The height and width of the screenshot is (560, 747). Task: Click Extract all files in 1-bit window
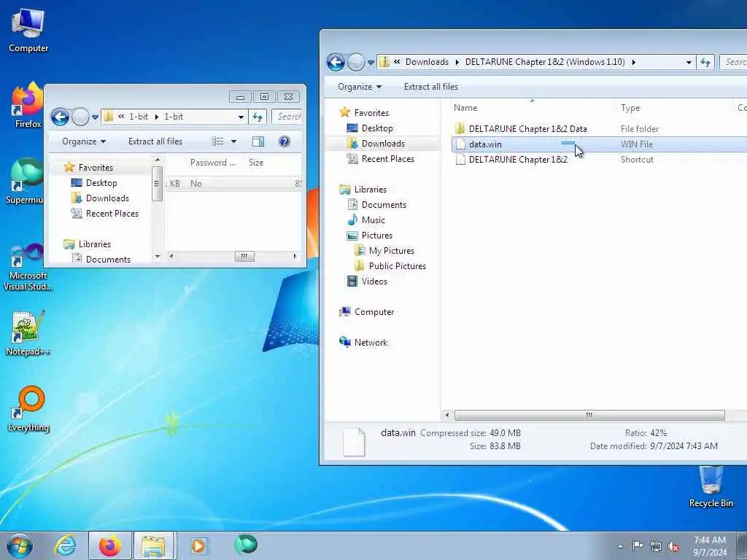pos(155,141)
